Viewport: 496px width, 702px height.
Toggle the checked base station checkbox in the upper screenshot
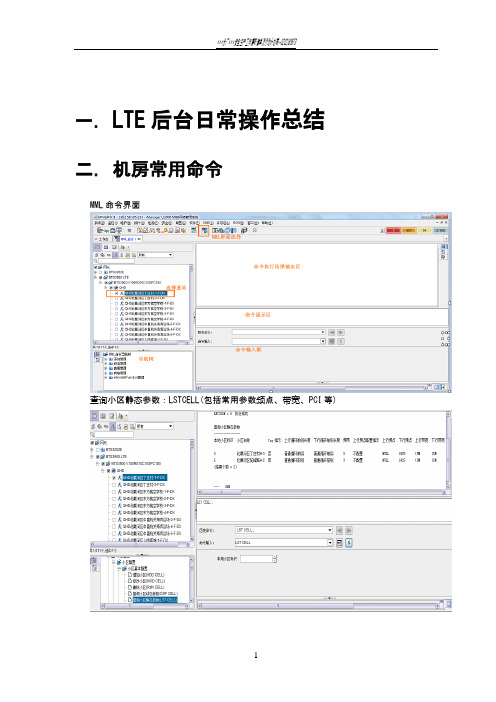[117, 293]
